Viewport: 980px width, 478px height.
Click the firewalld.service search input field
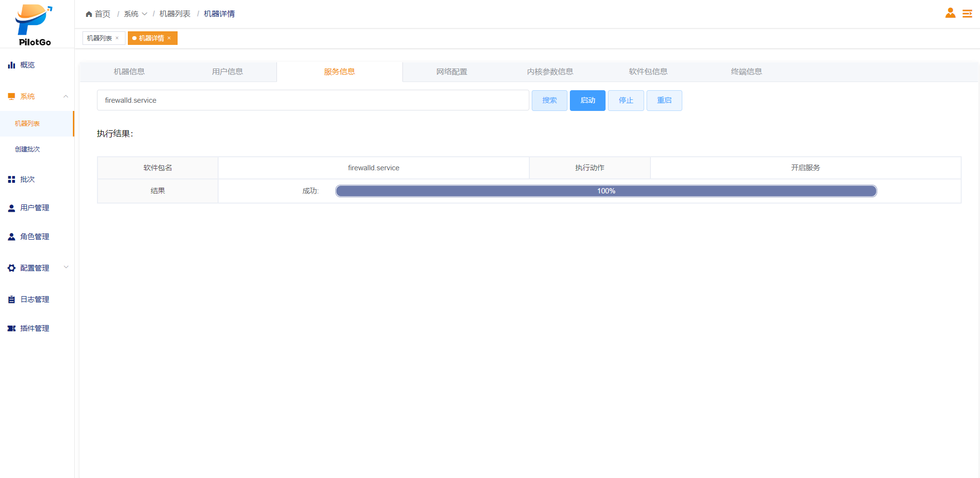pos(313,100)
